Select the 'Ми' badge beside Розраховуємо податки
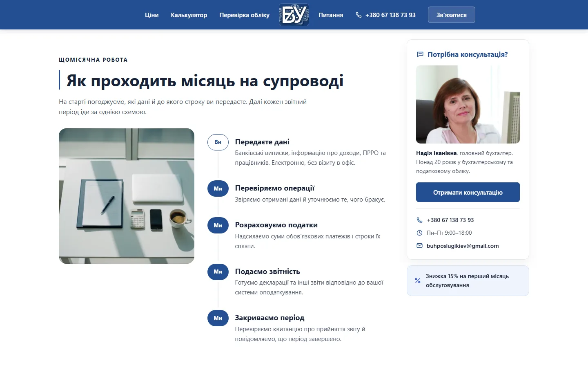 (218, 225)
